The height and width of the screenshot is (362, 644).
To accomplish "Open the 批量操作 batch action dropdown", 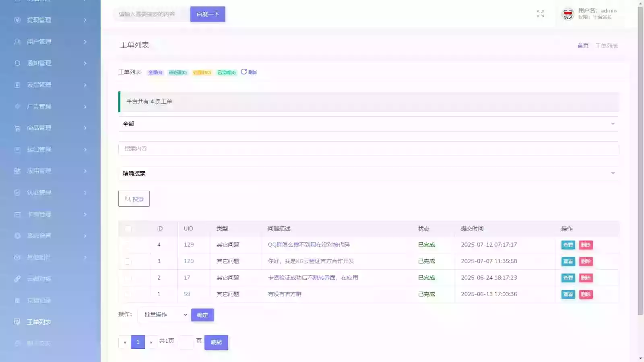I will (x=163, y=315).
